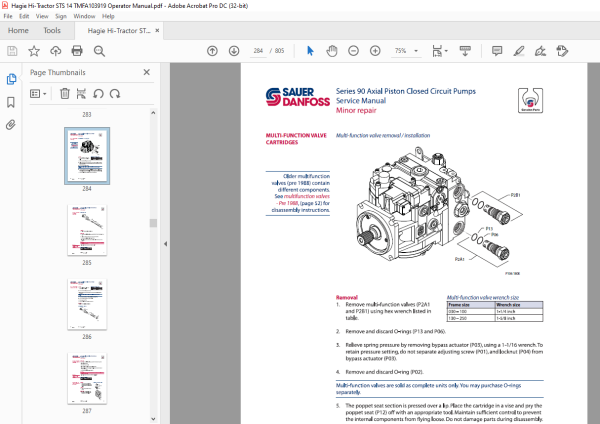600x424 pixels.
Task: Close the Page Thumbnails panel
Action: click(147, 72)
